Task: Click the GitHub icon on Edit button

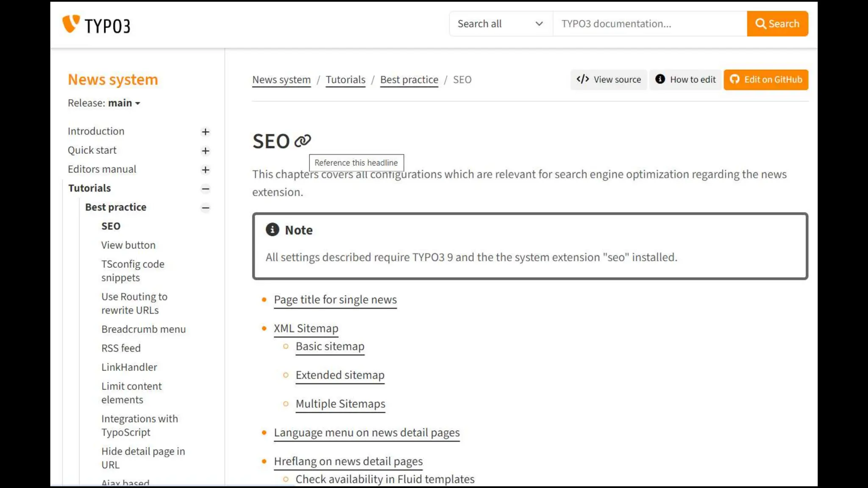Action: tap(734, 80)
